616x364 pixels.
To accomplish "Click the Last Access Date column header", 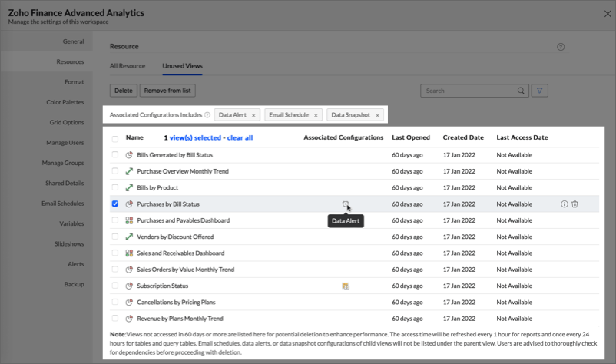I will (x=522, y=137).
